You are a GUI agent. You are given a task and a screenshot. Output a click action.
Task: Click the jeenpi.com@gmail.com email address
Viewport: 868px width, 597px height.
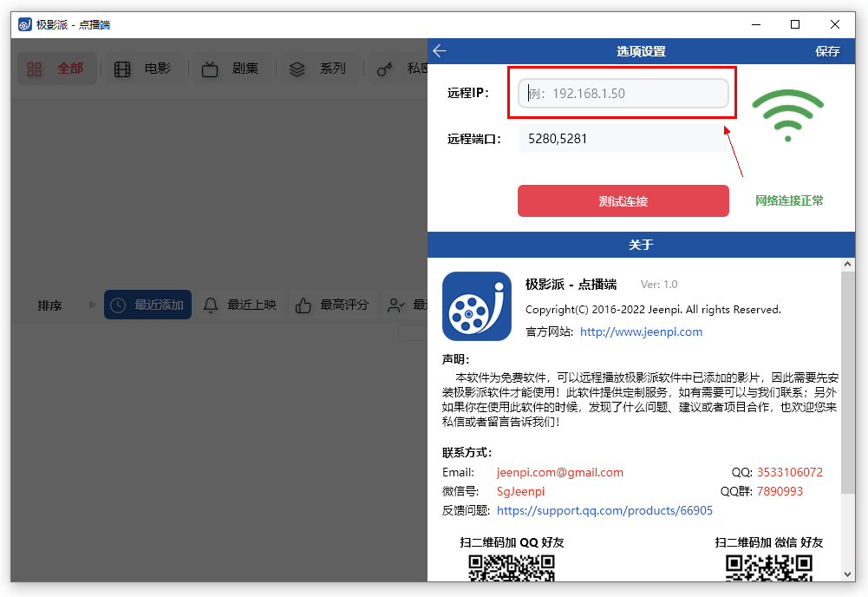(x=559, y=472)
